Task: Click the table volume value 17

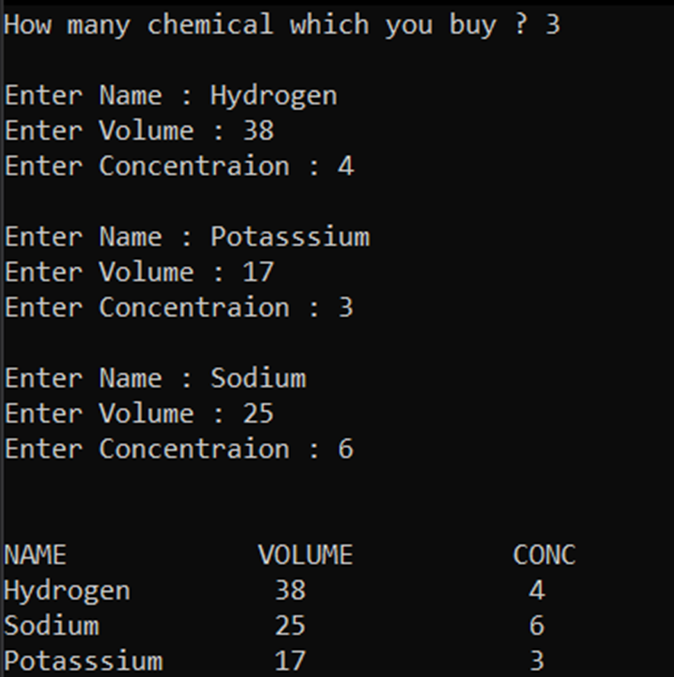Action: [x=290, y=661]
